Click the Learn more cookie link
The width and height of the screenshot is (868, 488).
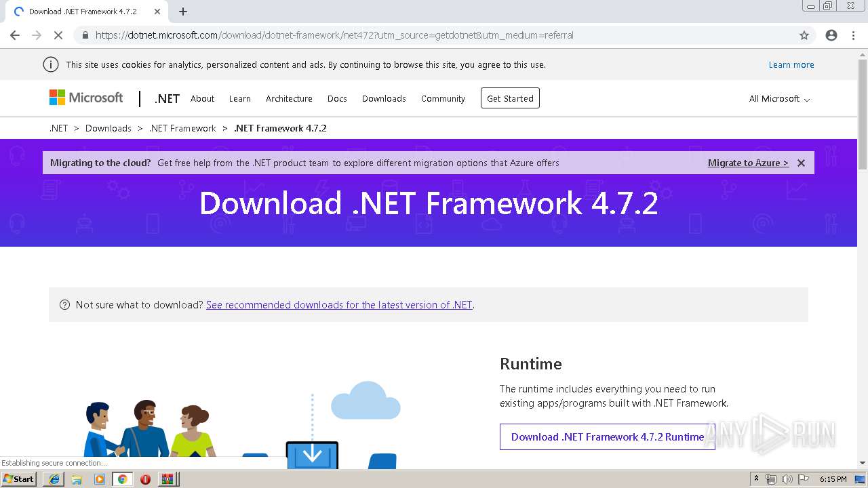(791, 65)
